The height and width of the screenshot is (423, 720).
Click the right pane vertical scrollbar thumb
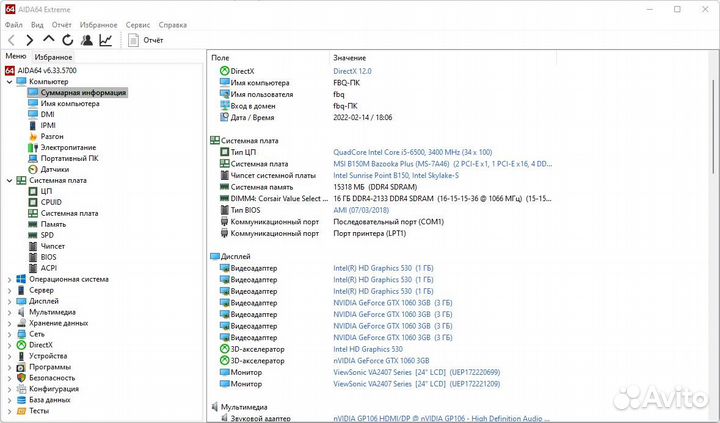point(714,126)
